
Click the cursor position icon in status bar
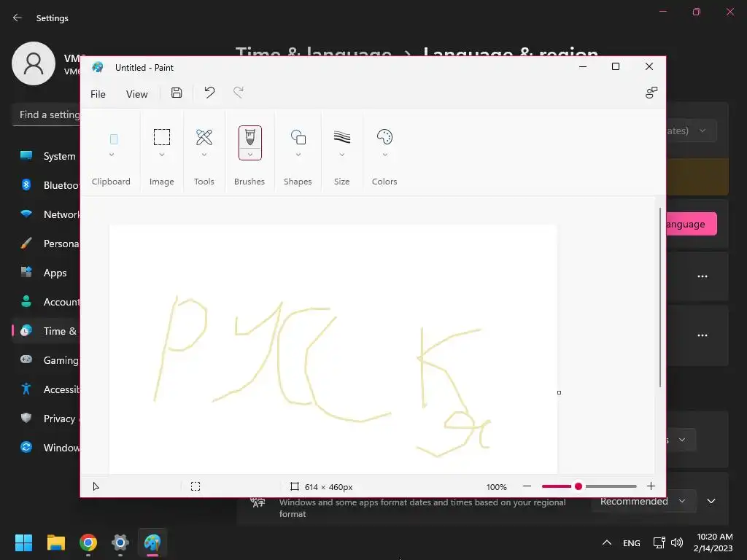pyautogui.click(x=96, y=486)
